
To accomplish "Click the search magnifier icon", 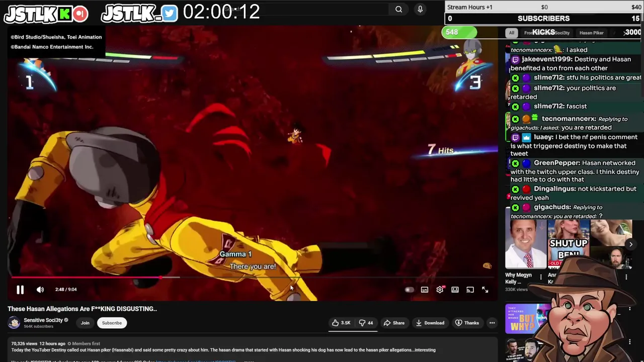I will tap(398, 9).
